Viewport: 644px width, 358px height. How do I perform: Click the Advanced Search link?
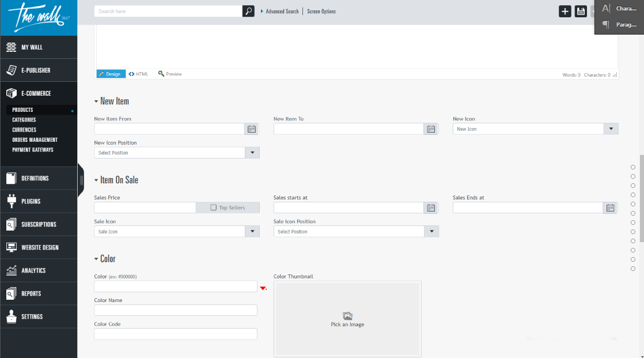[282, 12]
